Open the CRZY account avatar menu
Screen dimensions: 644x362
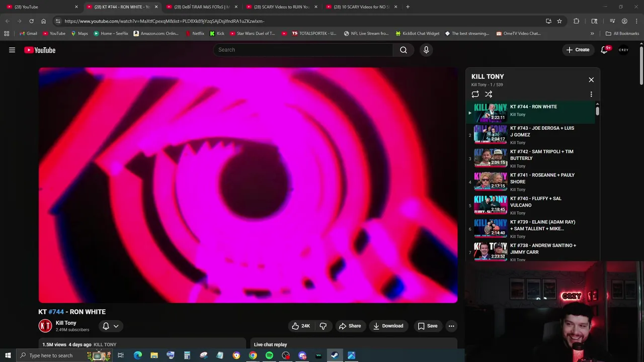tap(624, 50)
